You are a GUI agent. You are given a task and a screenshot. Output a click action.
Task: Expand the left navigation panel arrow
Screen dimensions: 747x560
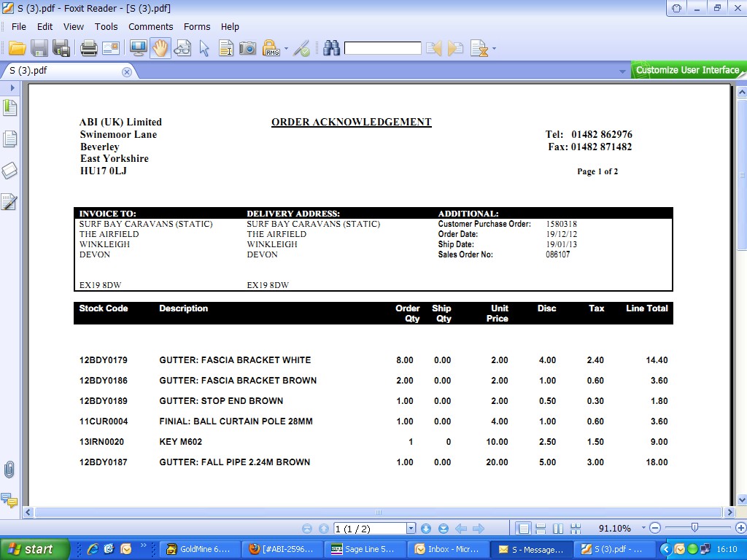(12, 87)
